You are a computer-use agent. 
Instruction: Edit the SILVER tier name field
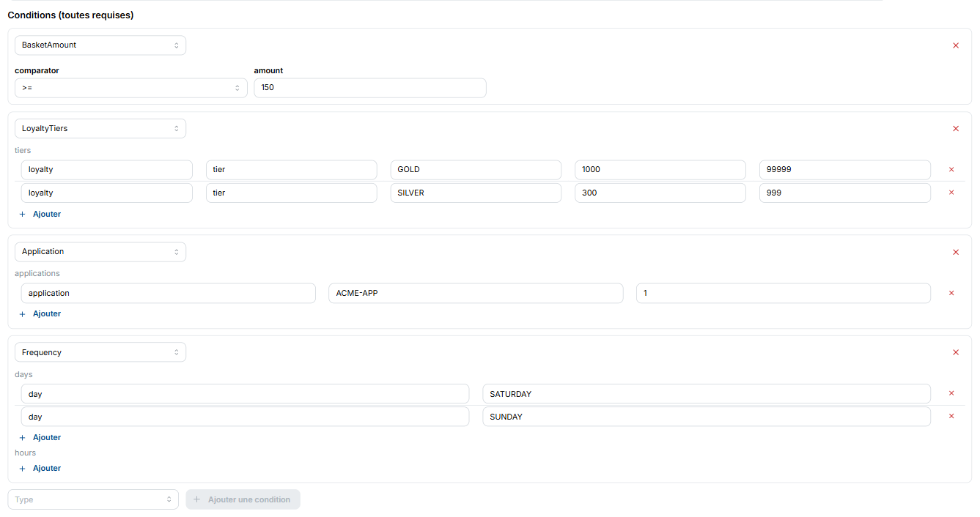click(476, 193)
